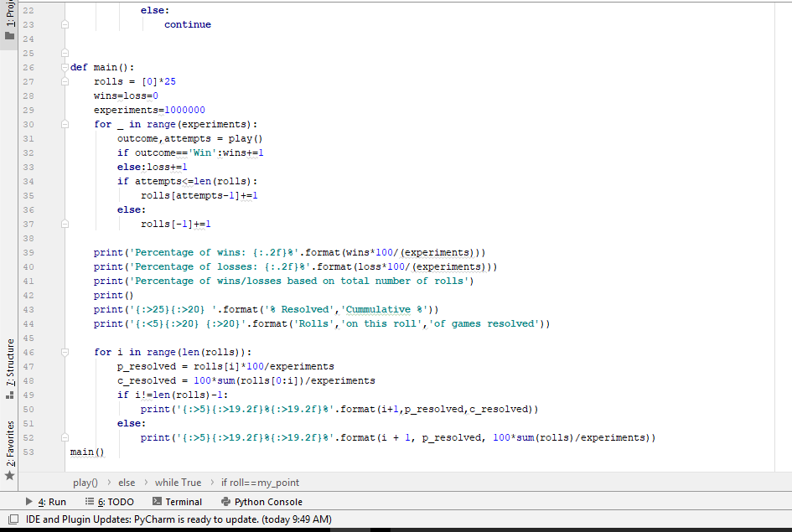Place cursor on experiments=1000000 line
Image resolution: width=792 pixels, height=532 pixels.
pyautogui.click(x=149, y=110)
